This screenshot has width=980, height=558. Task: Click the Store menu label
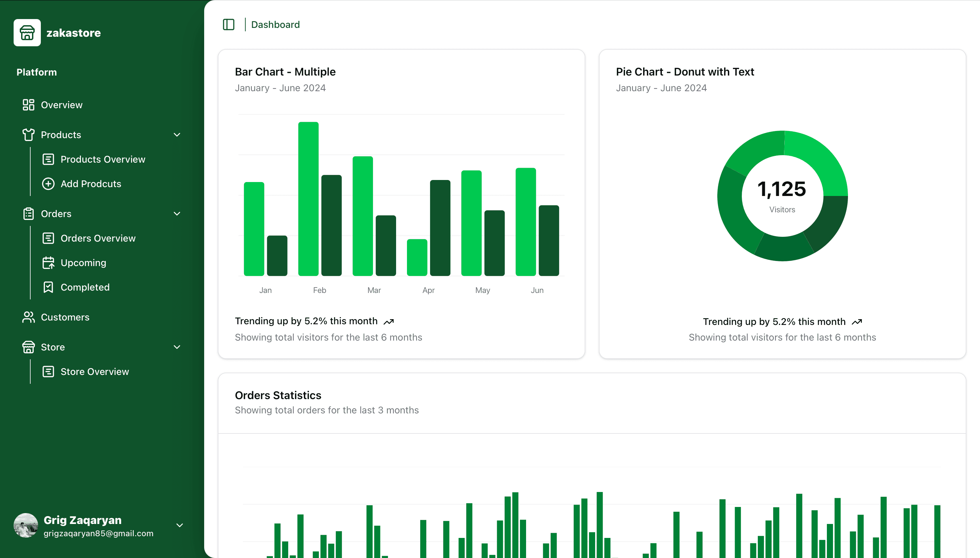click(53, 347)
